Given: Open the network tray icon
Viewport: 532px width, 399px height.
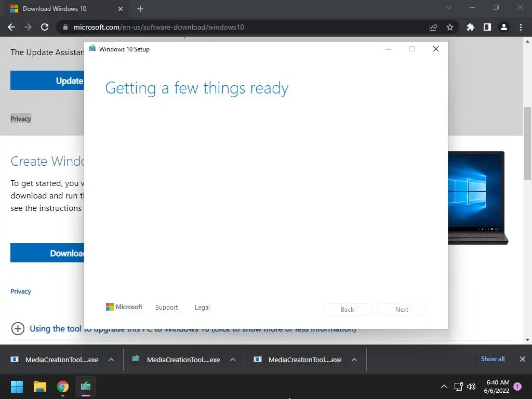Looking at the screenshot, I should (459, 387).
